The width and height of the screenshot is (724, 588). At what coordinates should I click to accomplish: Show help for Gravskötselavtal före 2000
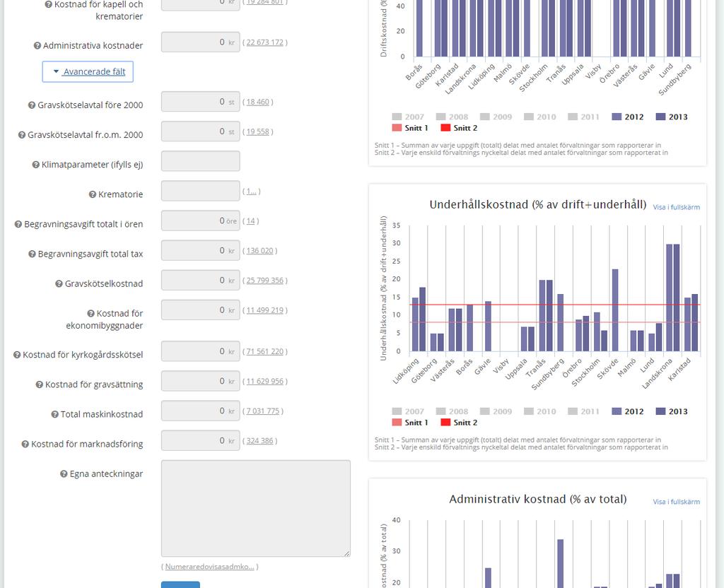click(x=32, y=105)
